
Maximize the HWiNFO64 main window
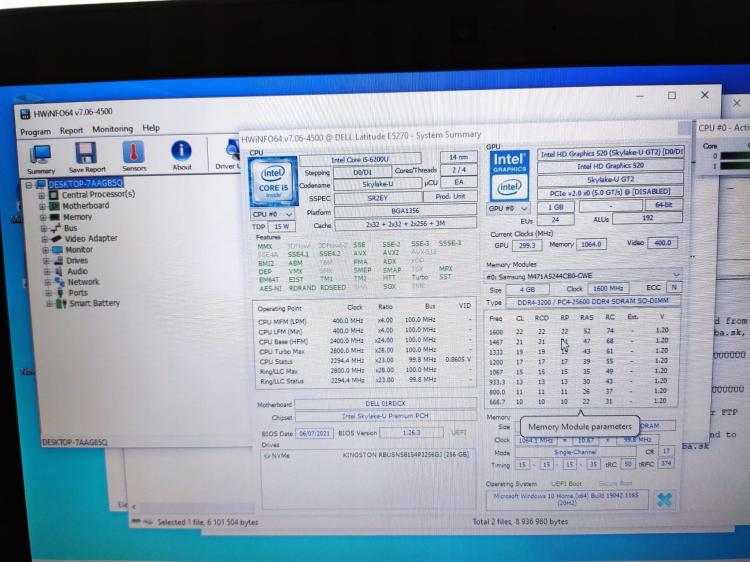[672, 96]
